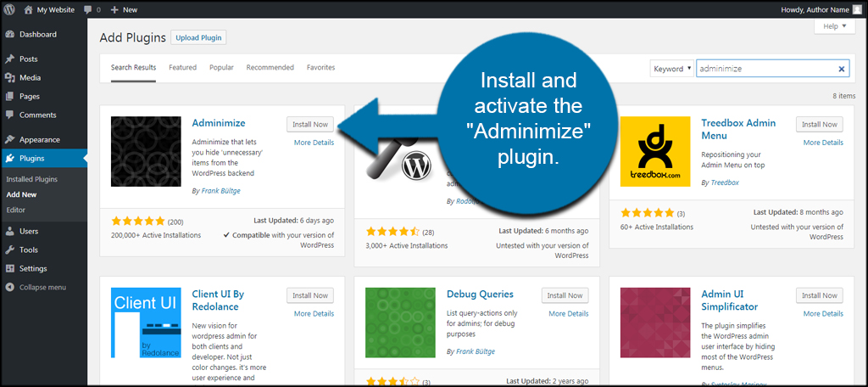Click the Tools wrench icon
The width and height of the screenshot is (868, 387).
(10, 250)
